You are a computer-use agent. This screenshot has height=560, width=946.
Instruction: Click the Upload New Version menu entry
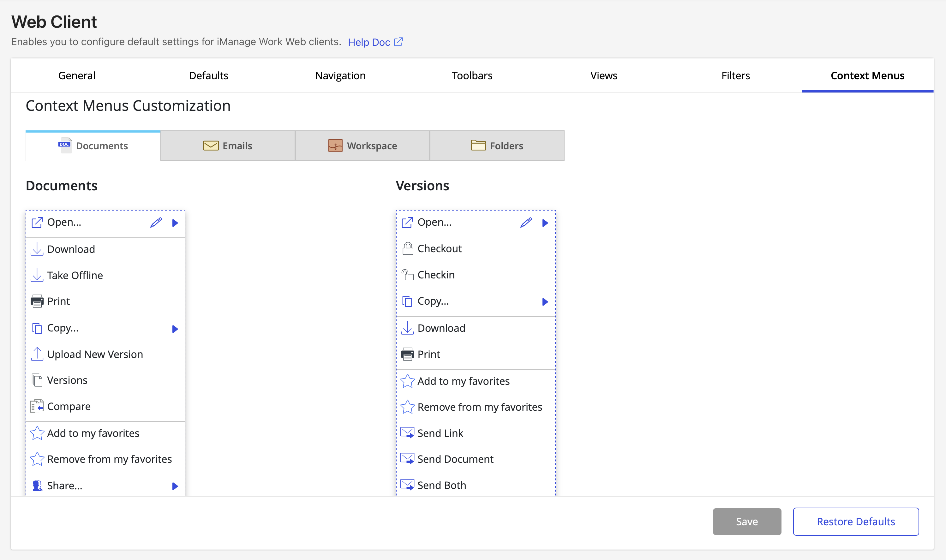click(105, 354)
